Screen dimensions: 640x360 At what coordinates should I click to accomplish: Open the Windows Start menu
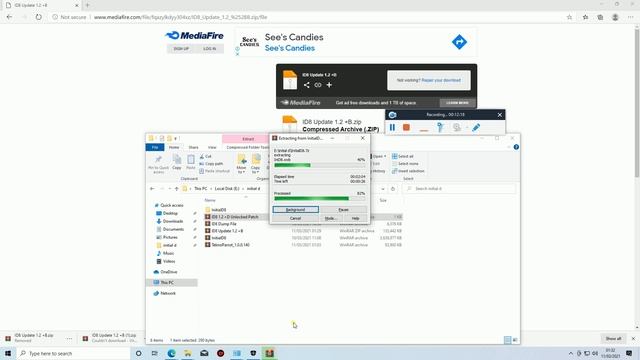coord(8,353)
